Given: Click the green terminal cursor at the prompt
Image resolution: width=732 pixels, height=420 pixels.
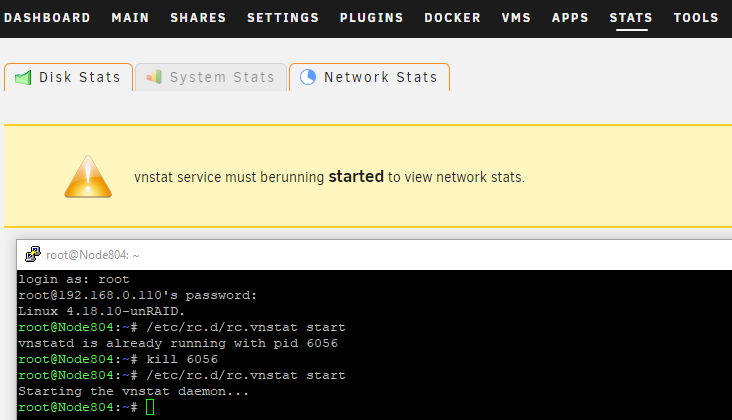Looking at the screenshot, I should coord(150,407).
